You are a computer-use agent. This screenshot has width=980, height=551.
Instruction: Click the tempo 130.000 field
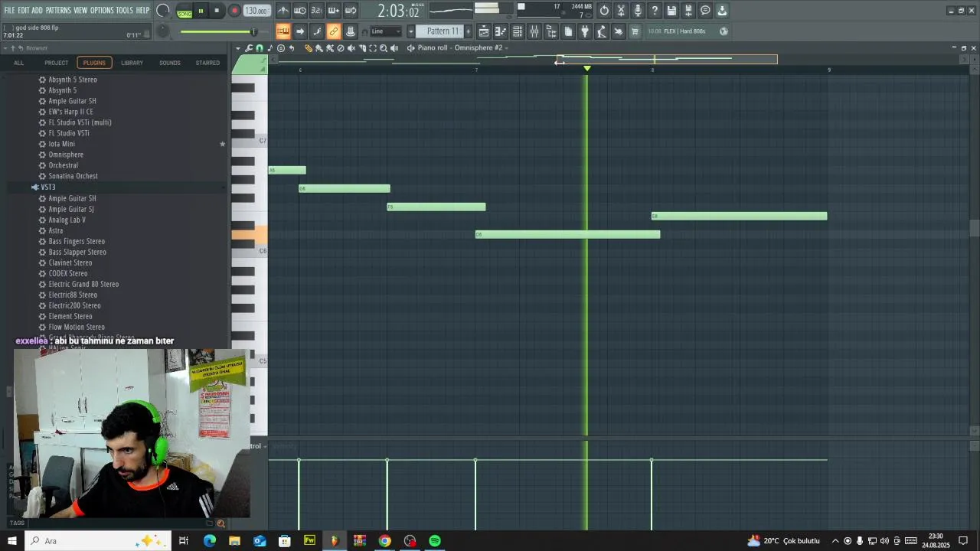[x=256, y=11]
